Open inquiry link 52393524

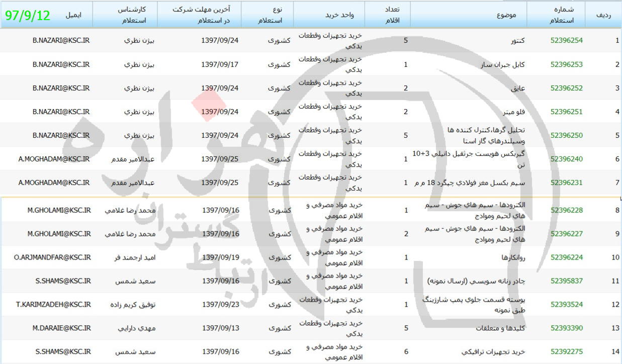click(x=566, y=304)
